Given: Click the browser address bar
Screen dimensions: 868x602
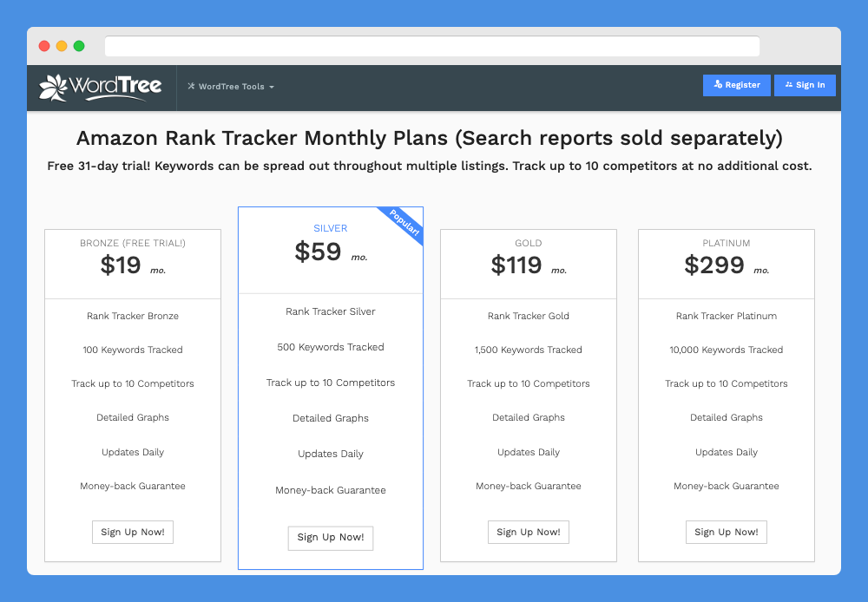Looking at the screenshot, I should point(431,46).
